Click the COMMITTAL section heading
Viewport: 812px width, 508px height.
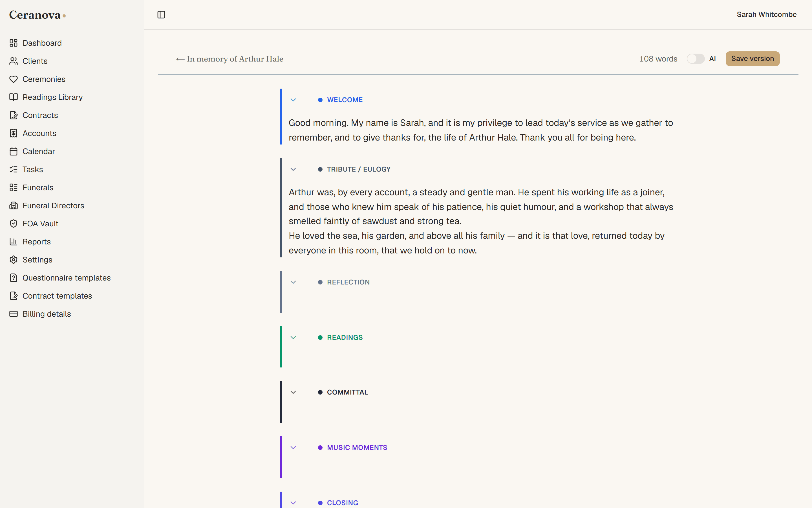coord(347,392)
